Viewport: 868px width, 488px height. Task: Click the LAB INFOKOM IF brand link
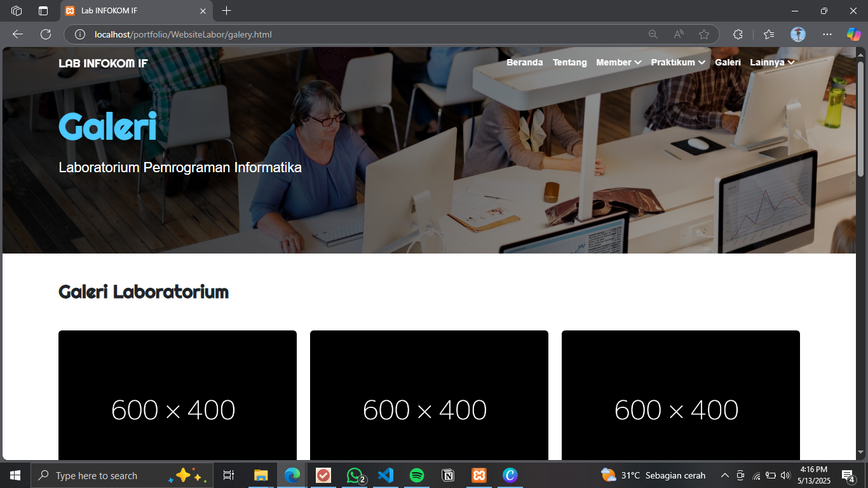click(103, 63)
